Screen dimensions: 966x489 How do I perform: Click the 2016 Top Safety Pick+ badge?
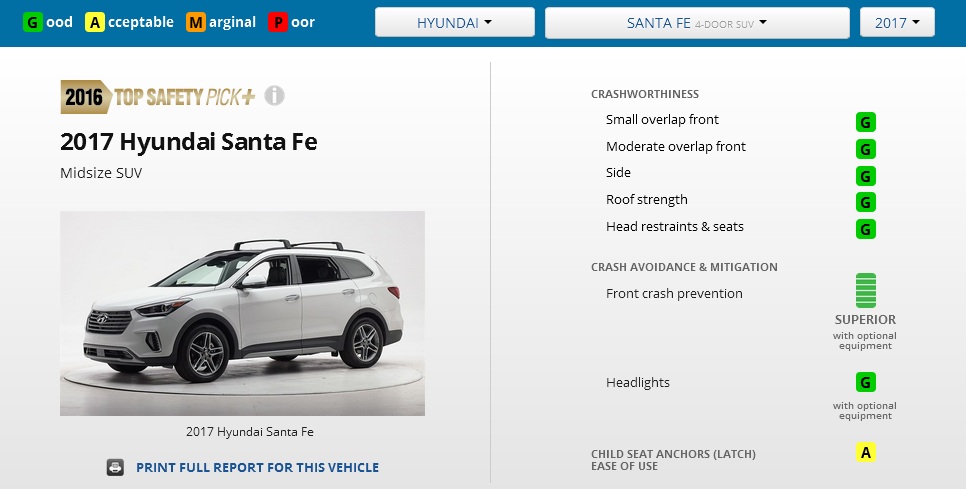coord(158,97)
